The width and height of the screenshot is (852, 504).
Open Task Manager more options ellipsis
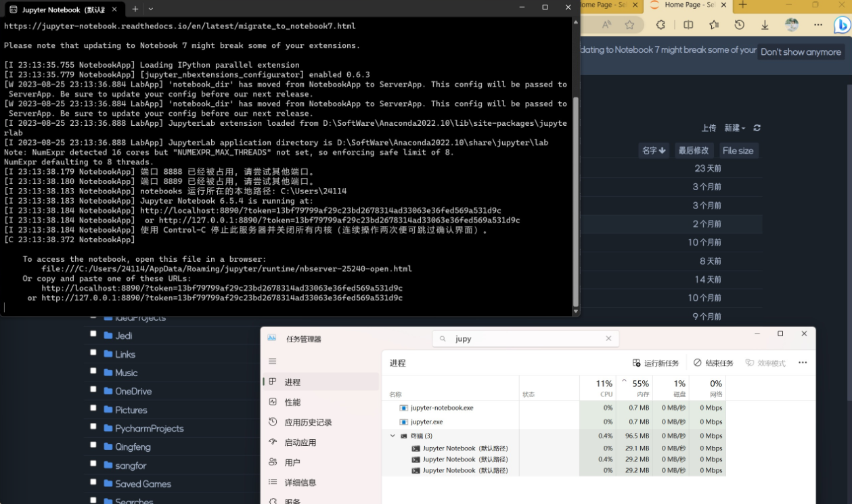[x=803, y=363]
